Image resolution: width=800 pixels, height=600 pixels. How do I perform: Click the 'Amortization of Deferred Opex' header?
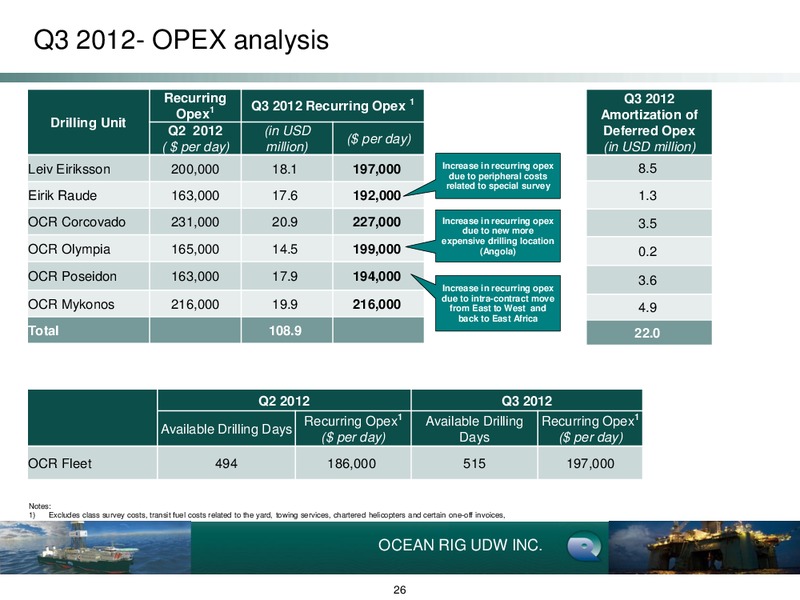(649, 122)
